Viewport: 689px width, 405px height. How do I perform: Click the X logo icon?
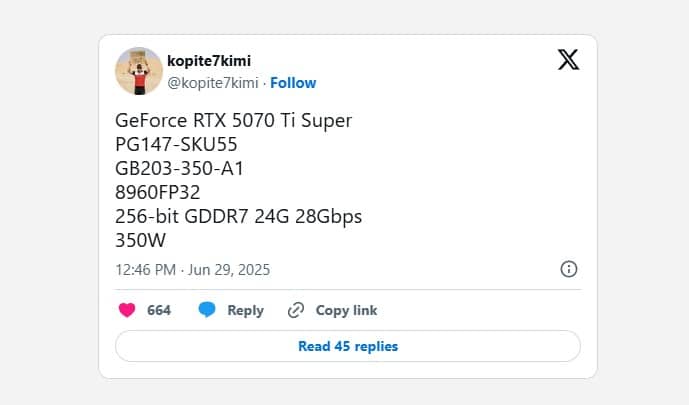coord(568,60)
